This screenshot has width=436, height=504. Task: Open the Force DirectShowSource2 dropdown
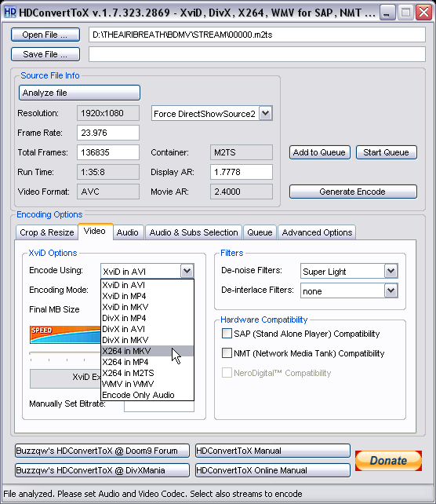pyautogui.click(x=266, y=114)
